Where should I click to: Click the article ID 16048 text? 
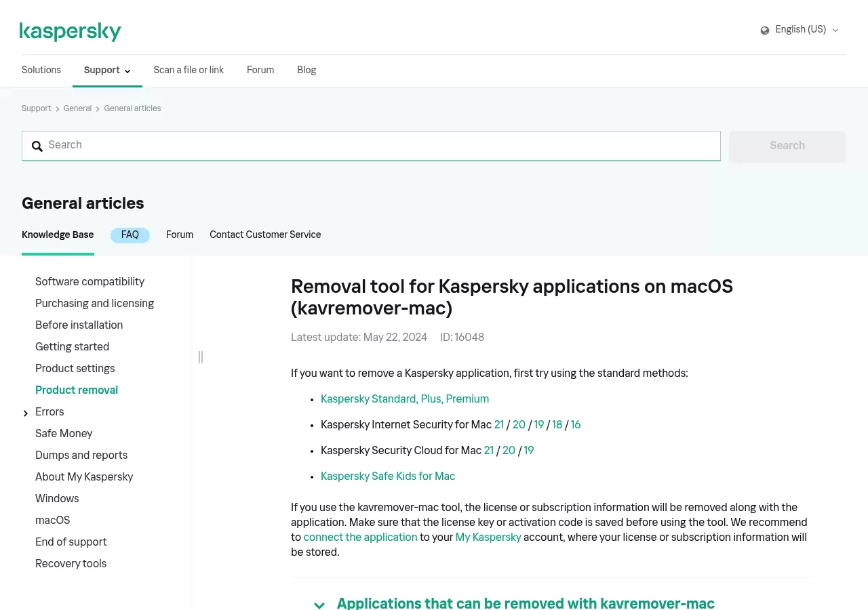[x=462, y=338]
